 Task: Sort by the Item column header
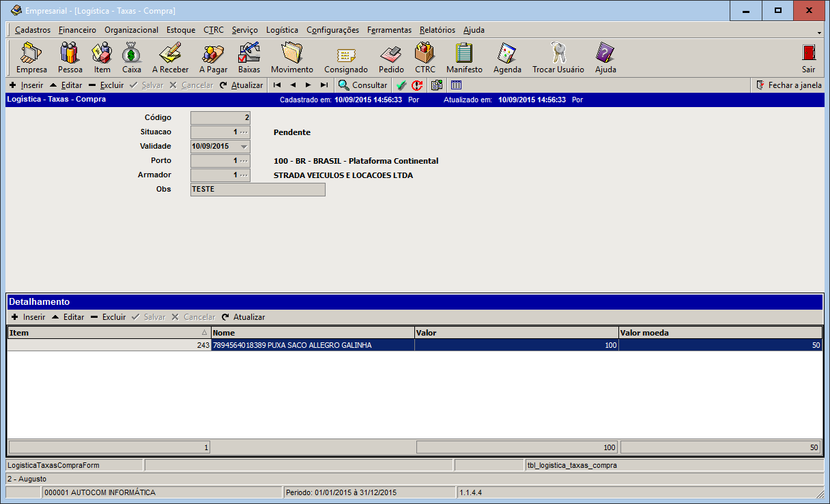(109, 333)
